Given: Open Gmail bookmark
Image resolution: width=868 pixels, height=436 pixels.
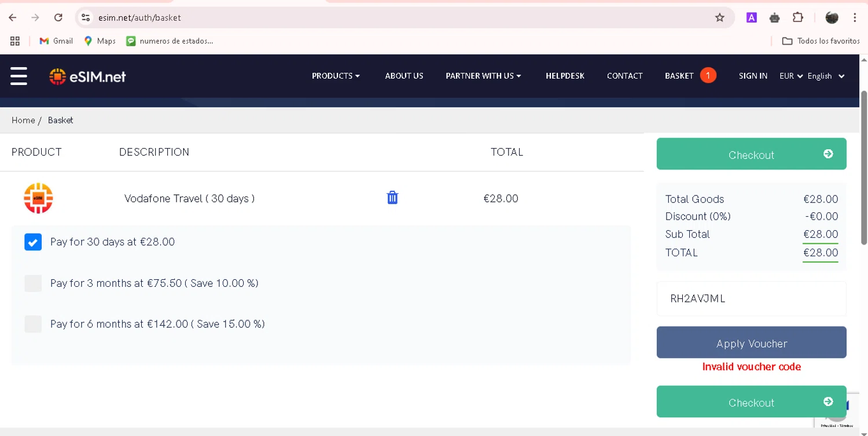Looking at the screenshot, I should pyautogui.click(x=56, y=41).
